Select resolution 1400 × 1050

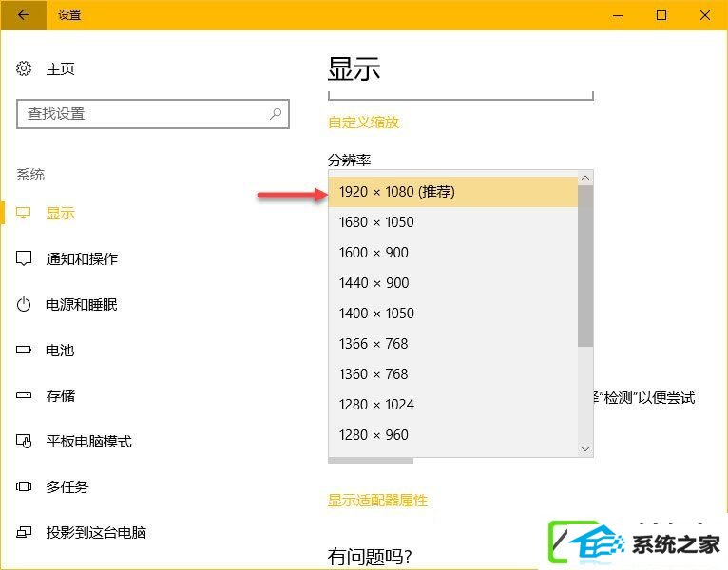tap(453, 313)
